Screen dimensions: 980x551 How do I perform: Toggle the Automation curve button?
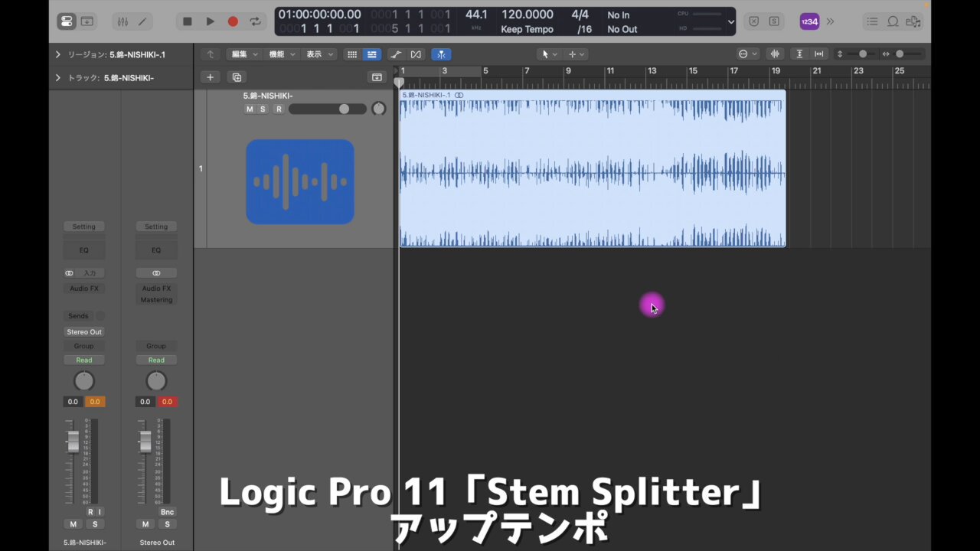pos(396,54)
